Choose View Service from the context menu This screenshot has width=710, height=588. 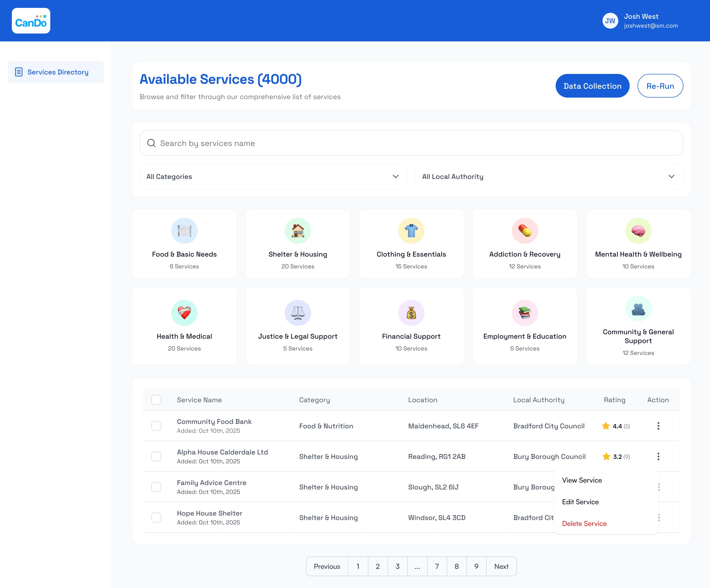[x=582, y=480]
